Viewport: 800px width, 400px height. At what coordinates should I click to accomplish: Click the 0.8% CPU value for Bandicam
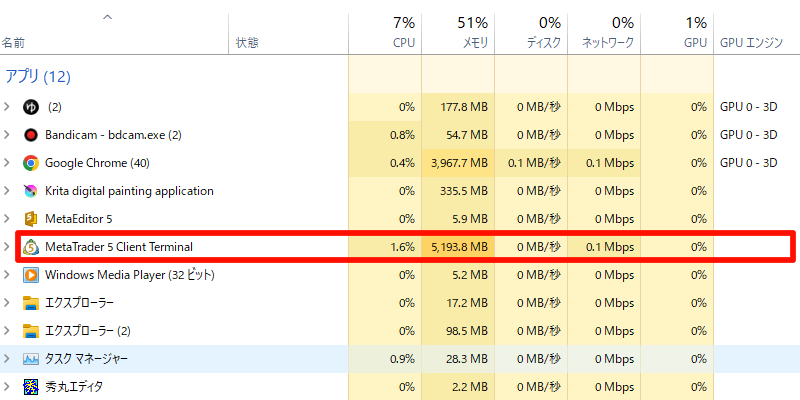pyautogui.click(x=403, y=135)
